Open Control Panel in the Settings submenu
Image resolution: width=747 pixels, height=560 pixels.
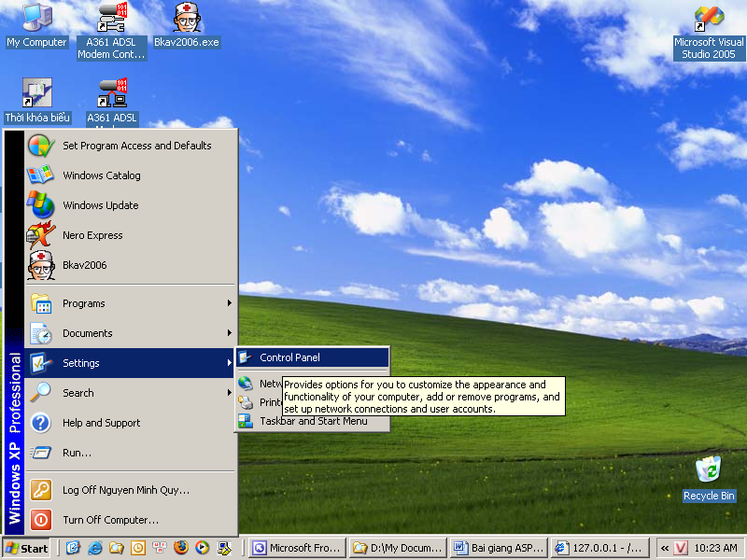(x=313, y=357)
